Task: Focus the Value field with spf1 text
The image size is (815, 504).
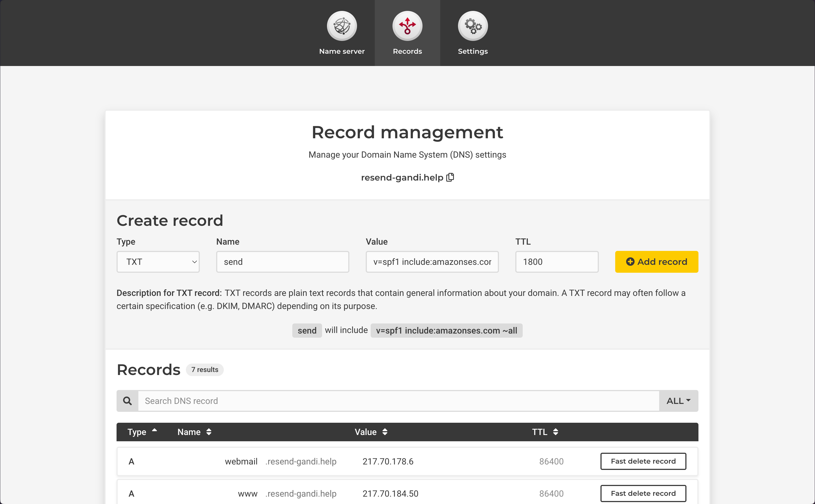Action: [x=432, y=262]
